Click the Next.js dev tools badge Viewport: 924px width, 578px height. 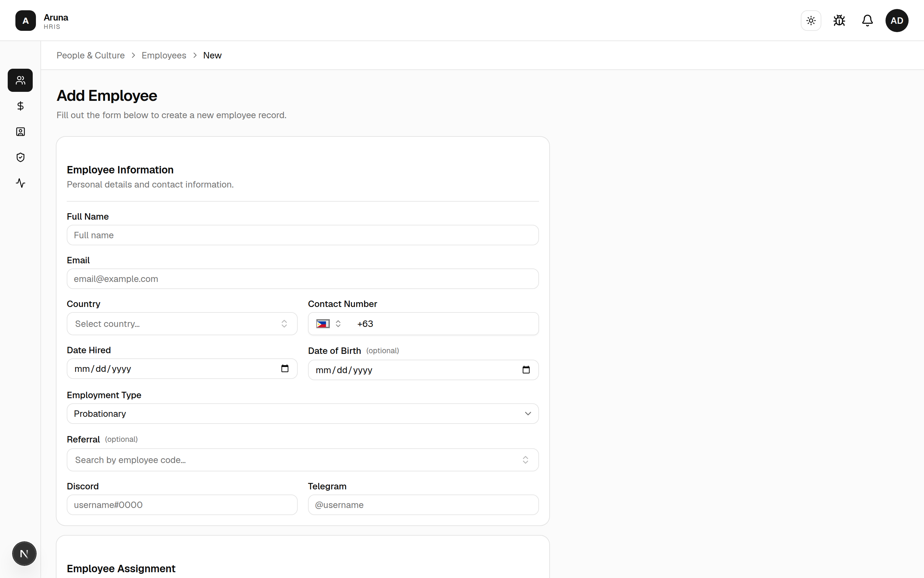(24, 554)
